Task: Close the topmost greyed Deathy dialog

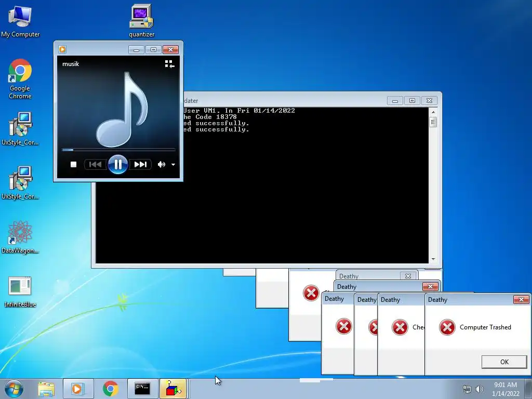Action: point(408,276)
